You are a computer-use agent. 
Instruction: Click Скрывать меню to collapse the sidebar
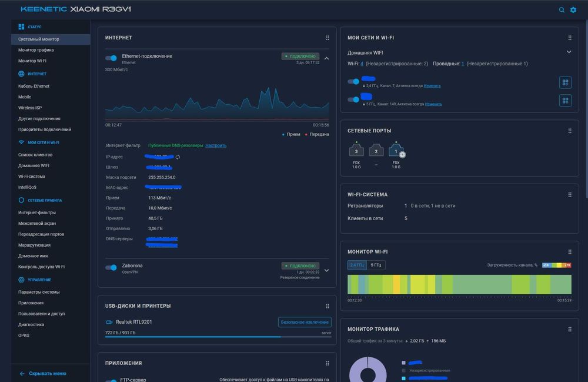[47, 373]
